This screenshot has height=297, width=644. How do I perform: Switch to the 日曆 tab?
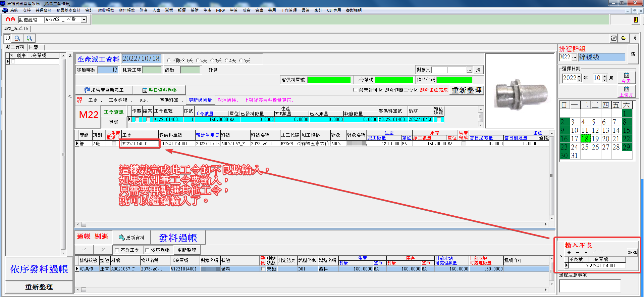click(33, 47)
